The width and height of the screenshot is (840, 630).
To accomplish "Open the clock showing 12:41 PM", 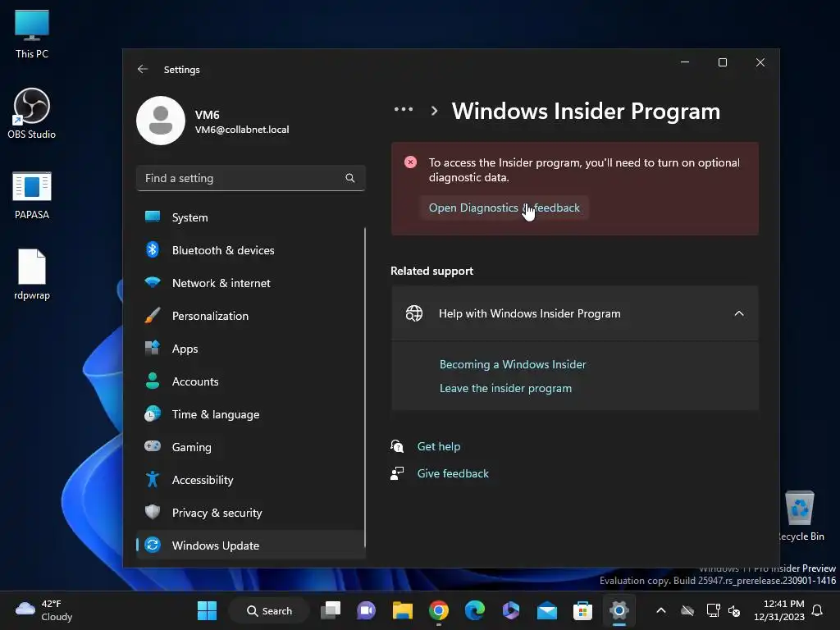I will [779, 610].
